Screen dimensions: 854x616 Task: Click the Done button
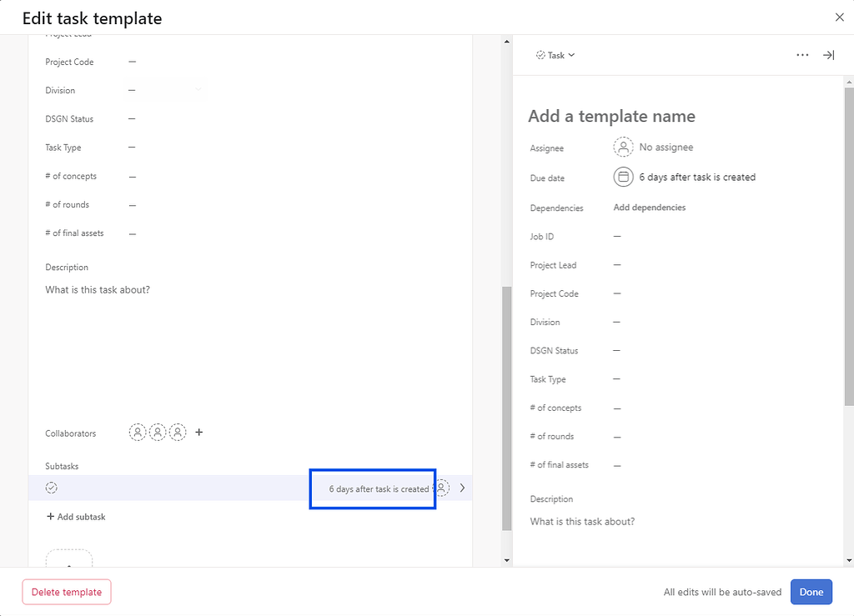click(811, 592)
